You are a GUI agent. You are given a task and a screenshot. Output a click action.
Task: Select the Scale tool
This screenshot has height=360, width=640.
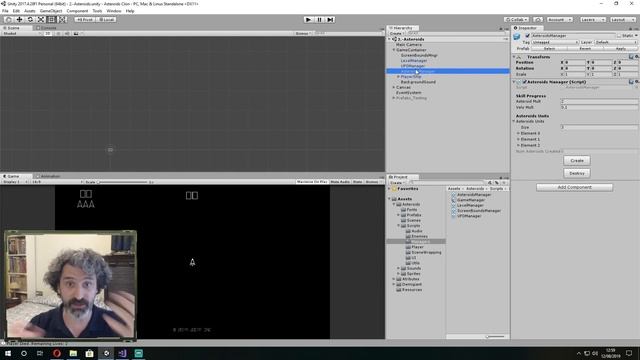tap(41, 20)
